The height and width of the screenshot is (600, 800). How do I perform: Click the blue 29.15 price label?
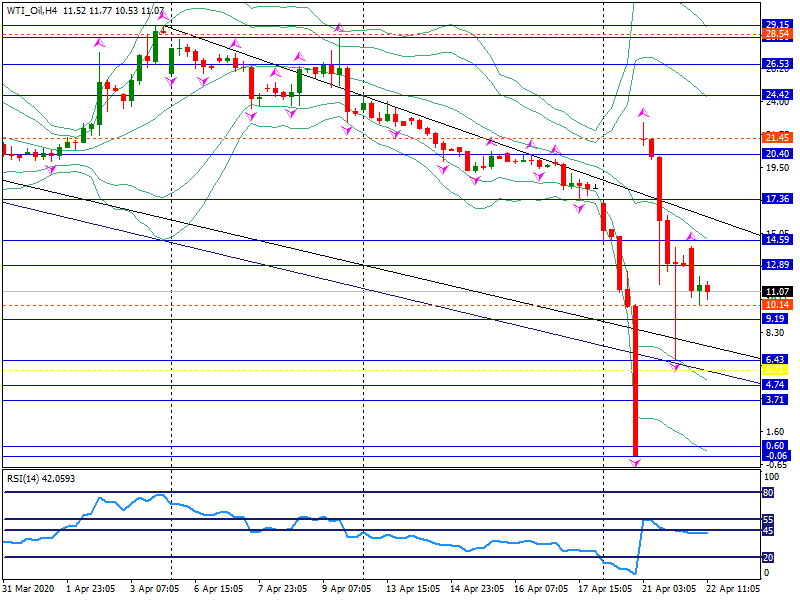pos(777,25)
